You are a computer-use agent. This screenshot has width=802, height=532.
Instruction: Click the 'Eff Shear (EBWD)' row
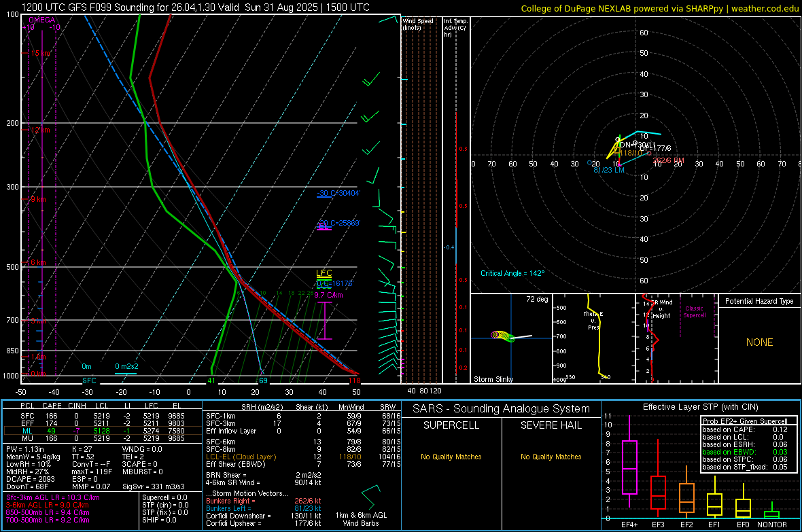(303, 464)
